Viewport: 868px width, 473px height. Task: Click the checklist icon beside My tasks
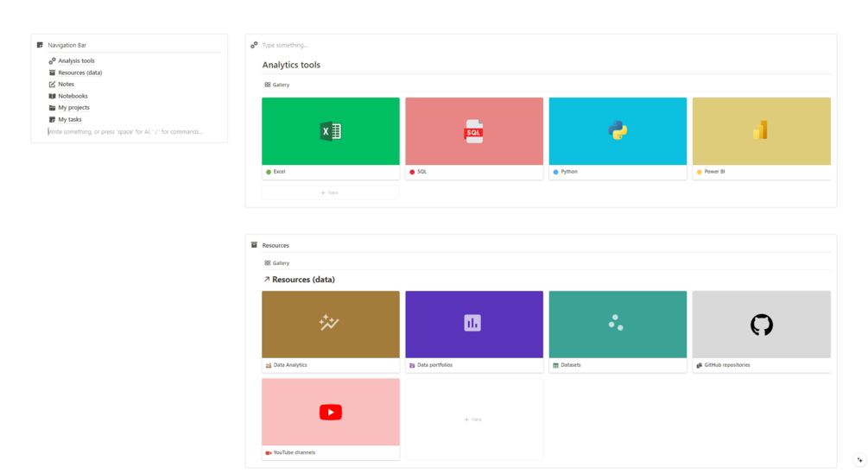[x=52, y=119]
